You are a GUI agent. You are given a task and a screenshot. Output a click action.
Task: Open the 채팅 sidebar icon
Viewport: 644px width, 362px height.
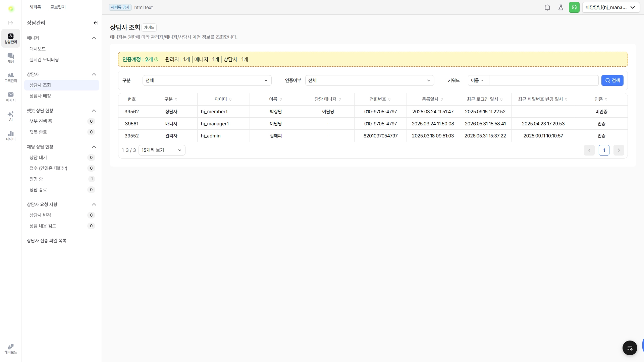pos(11,58)
